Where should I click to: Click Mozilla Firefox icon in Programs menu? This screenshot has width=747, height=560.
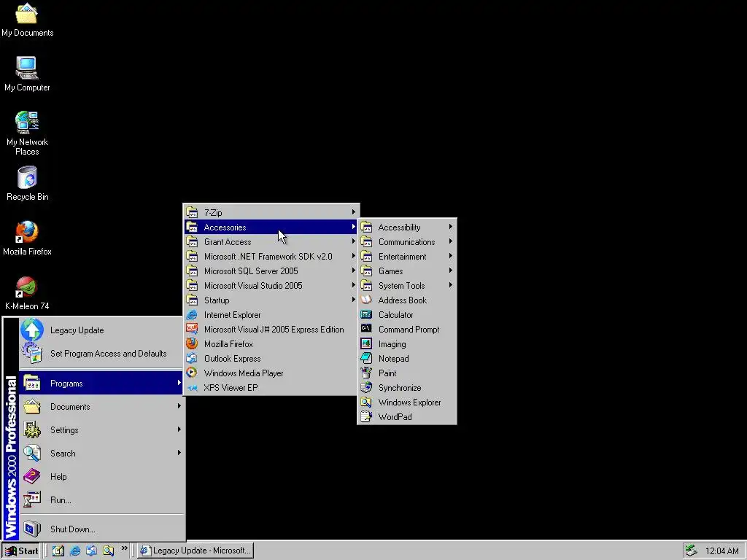(x=192, y=344)
